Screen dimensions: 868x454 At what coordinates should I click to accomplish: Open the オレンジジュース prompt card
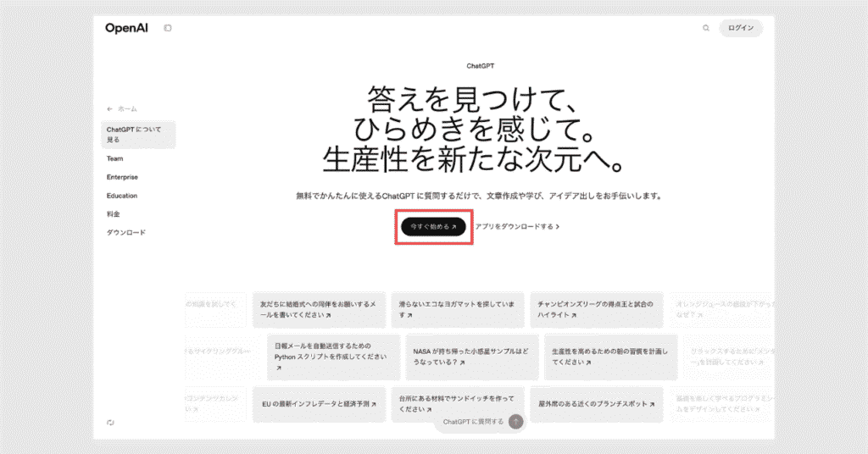click(722, 310)
